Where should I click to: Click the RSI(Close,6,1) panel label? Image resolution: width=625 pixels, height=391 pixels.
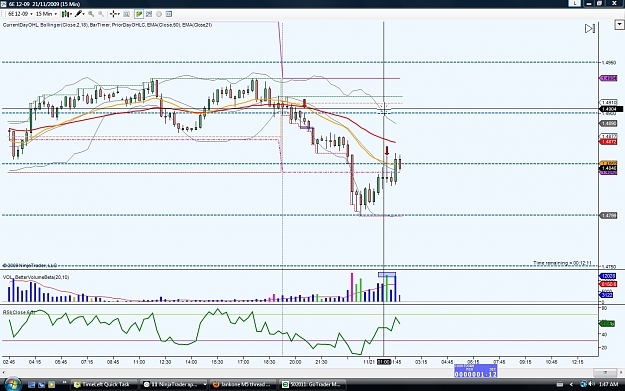point(19,312)
